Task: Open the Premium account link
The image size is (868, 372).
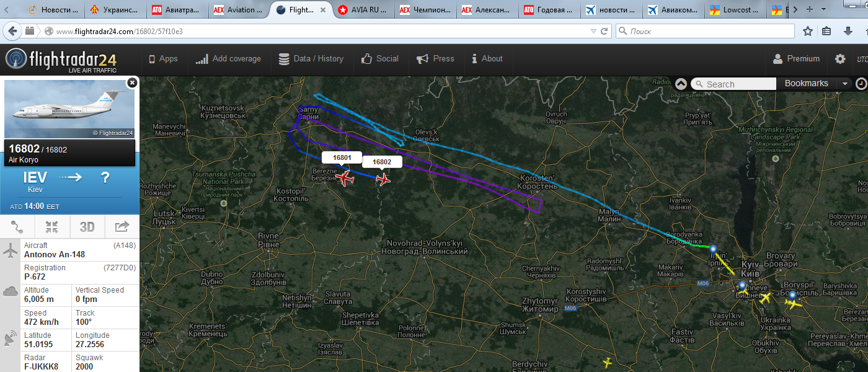Action: (797, 59)
